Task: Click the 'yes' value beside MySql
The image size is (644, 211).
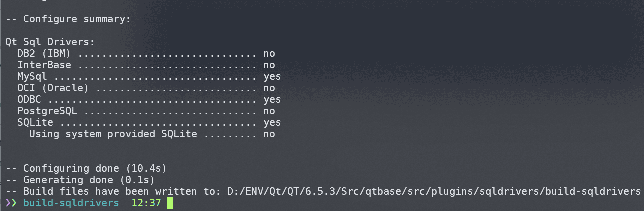Action: (272, 77)
